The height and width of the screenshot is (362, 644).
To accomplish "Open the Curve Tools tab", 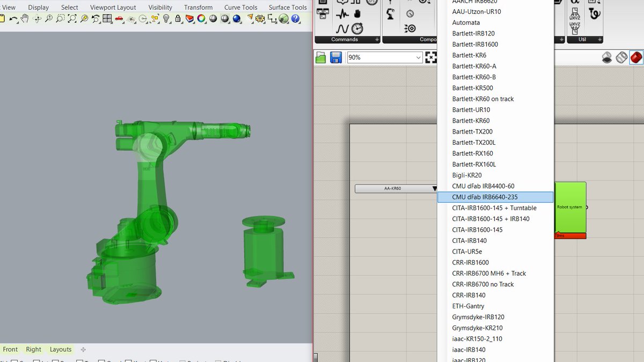I will tap(241, 8).
